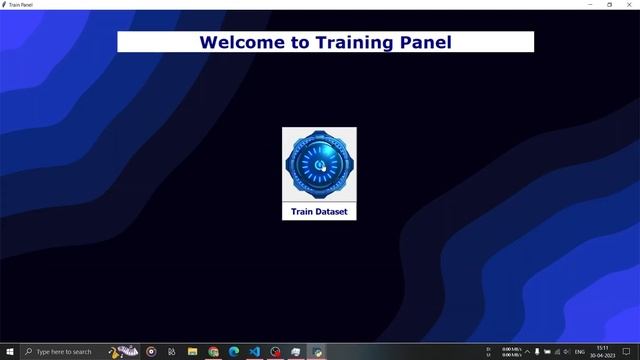640x360 pixels.
Task: Open the Windows Start menu
Action: point(10,351)
